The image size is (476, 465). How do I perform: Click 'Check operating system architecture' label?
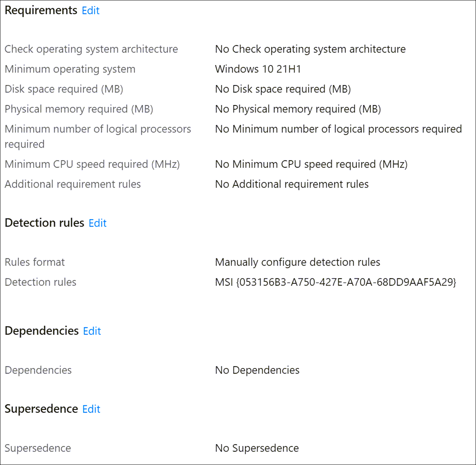click(x=91, y=49)
